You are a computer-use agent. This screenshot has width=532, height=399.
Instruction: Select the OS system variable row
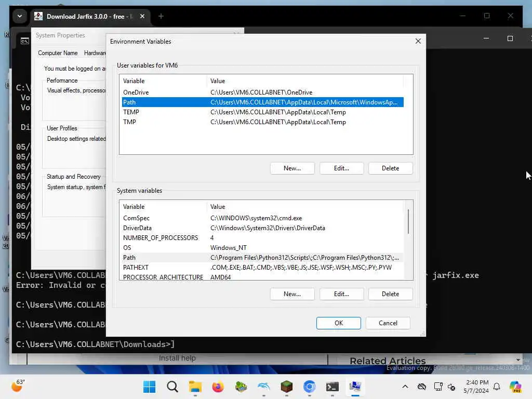(262, 248)
